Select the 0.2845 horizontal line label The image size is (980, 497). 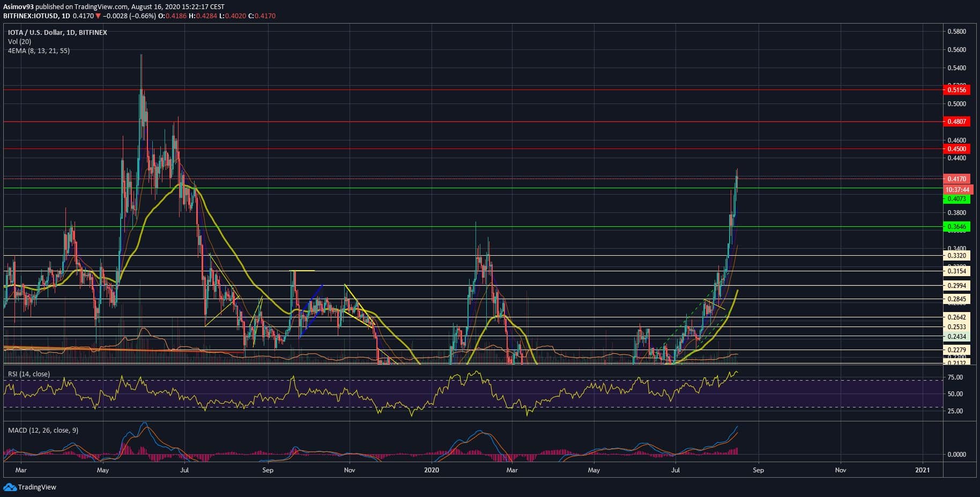[x=956, y=299]
